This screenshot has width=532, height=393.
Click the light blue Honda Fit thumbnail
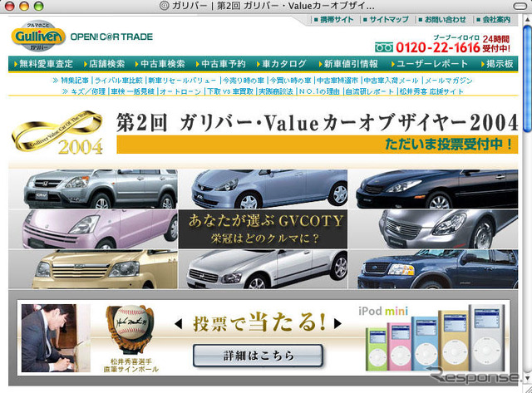coord(263,189)
